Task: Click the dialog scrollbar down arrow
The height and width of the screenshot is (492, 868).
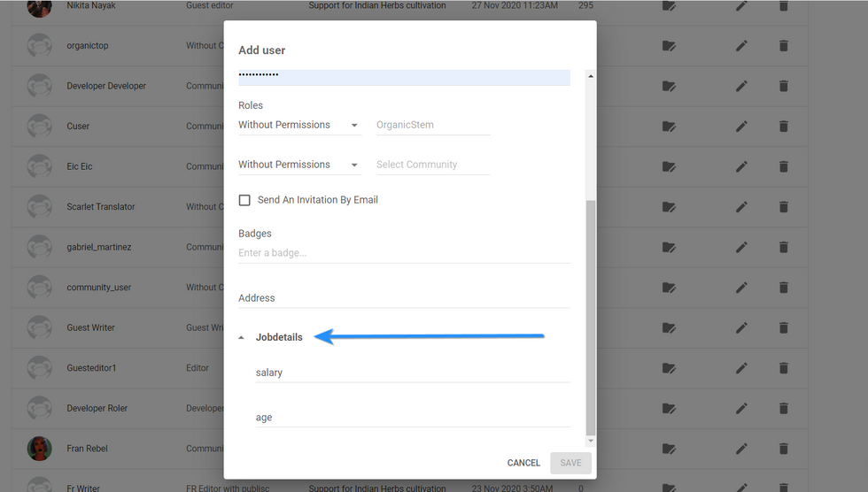Action: click(x=591, y=441)
